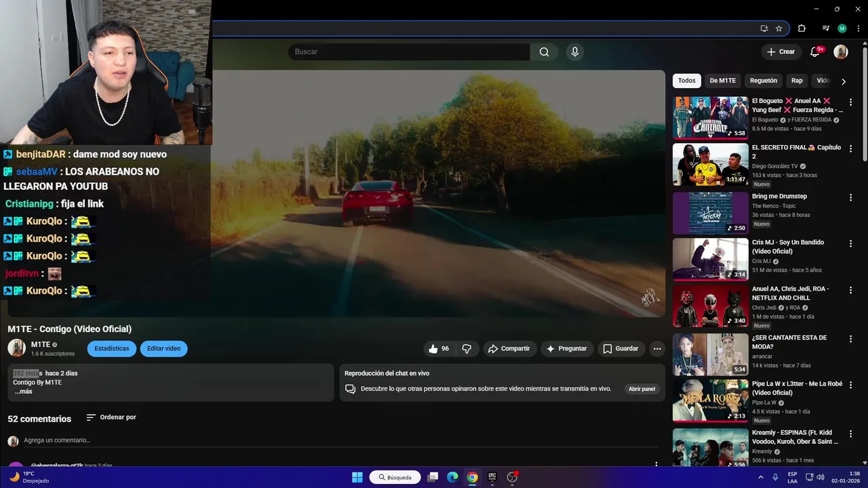Viewport: 868px width, 488px height.
Task: Open options menu for Cris MJ video
Action: pyautogui.click(x=850, y=243)
